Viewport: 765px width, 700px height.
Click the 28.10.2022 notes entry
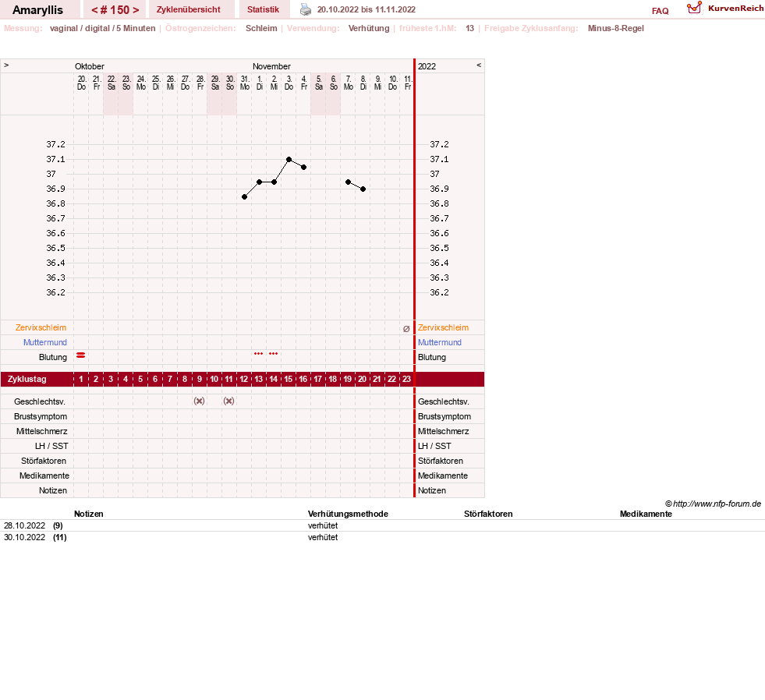[24, 525]
